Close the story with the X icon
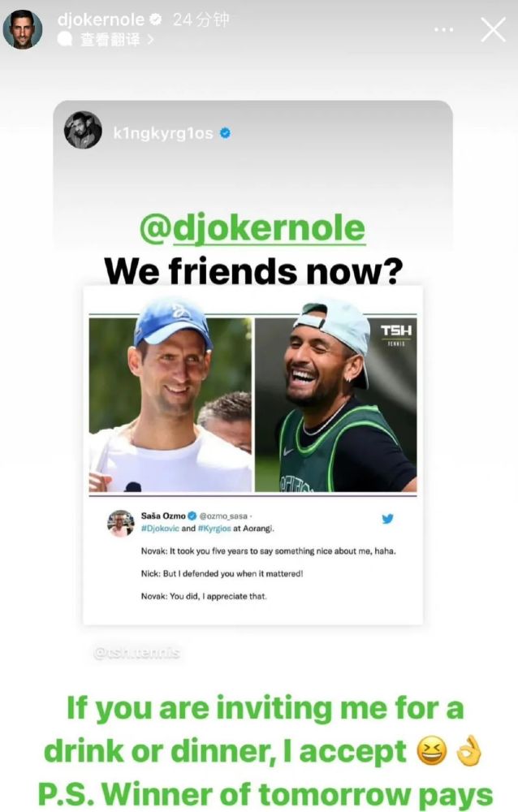This screenshot has height=812, width=518. [x=493, y=29]
